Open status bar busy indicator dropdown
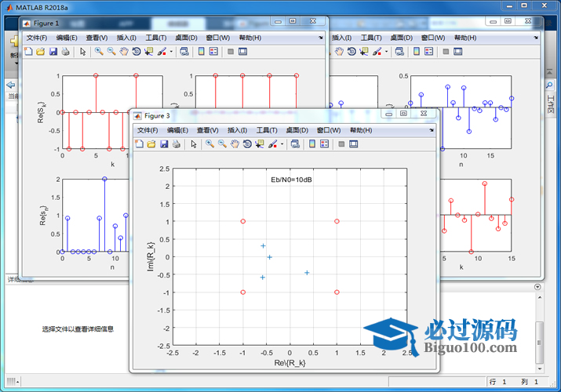 point(13,382)
